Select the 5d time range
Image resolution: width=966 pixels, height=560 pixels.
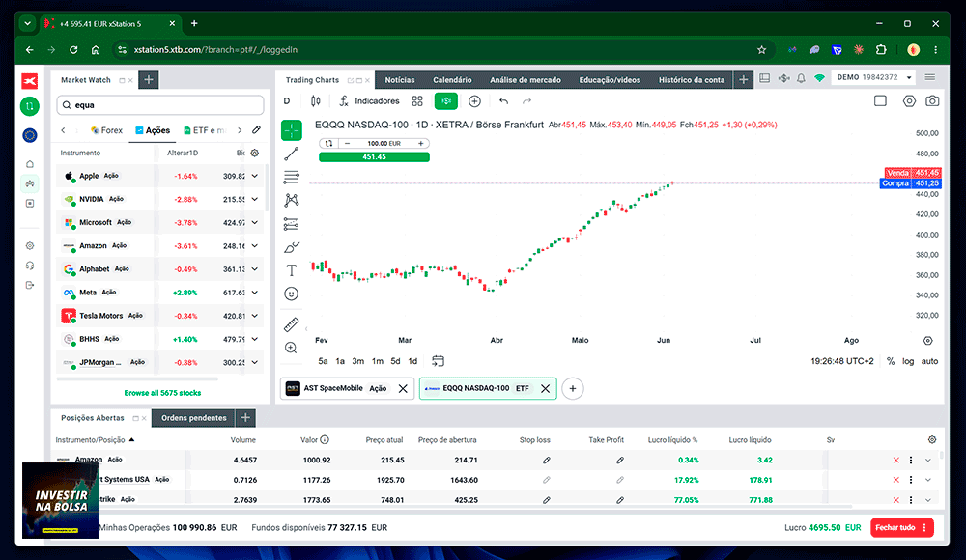coord(395,362)
